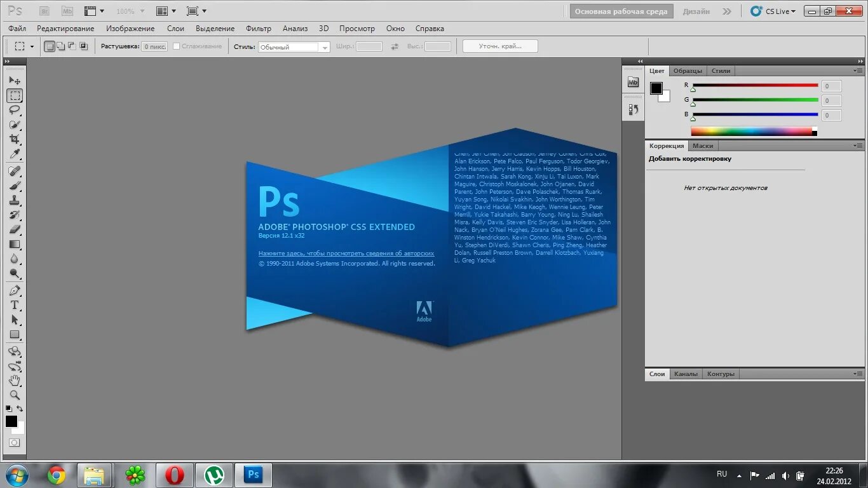The image size is (868, 488).
Task: Select the Move tool
Action: pos(15,81)
